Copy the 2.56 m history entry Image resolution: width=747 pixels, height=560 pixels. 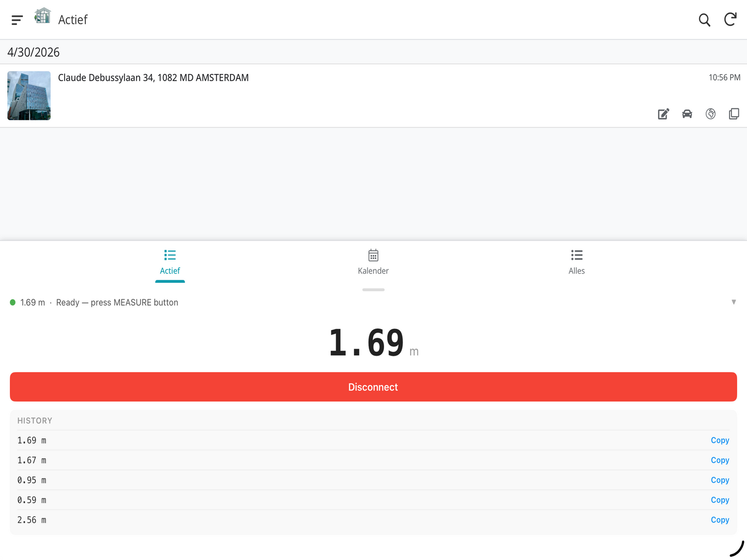click(x=720, y=520)
